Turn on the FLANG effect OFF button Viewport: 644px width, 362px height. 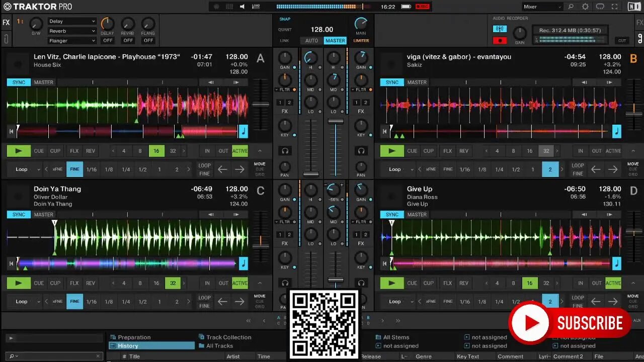148,40
